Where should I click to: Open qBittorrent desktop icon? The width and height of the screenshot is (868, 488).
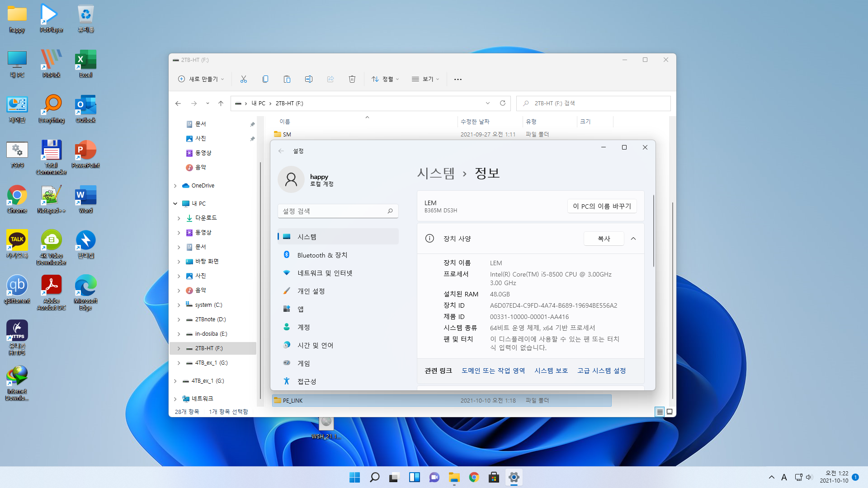(17, 290)
